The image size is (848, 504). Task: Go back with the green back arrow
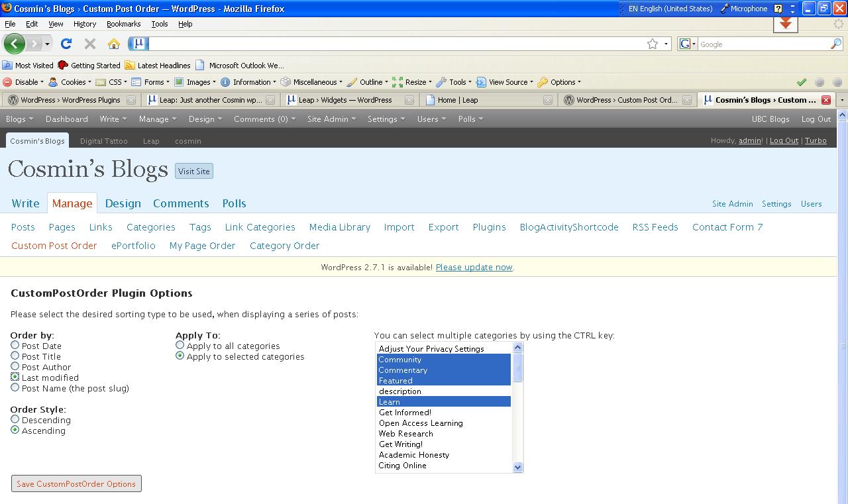[x=14, y=44]
